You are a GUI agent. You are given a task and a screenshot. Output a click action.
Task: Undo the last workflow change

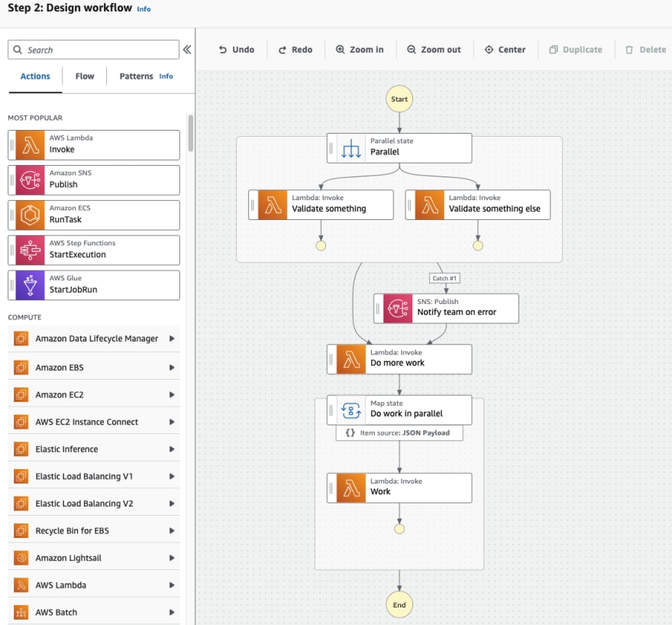pyautogui.click(x=237, y=50)
